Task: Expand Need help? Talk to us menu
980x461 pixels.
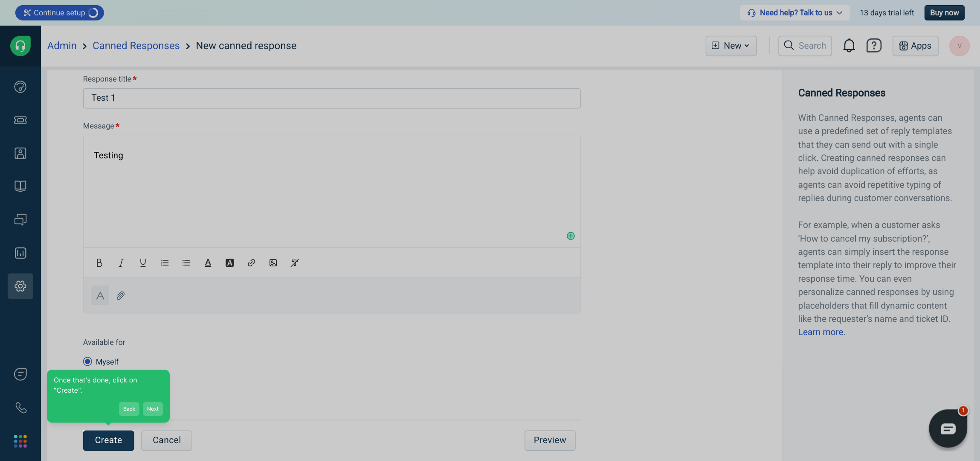Action: [x=795, y=13]
